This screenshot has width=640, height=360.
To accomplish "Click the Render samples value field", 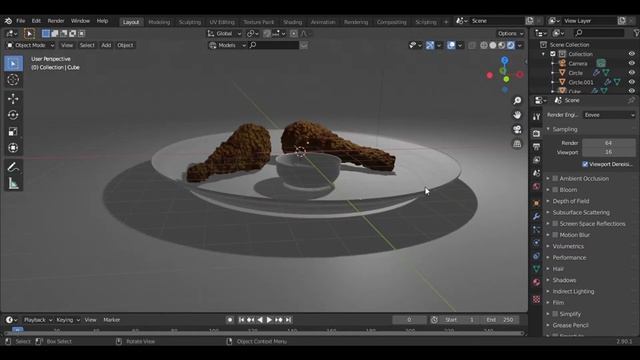I will point(609,143).
